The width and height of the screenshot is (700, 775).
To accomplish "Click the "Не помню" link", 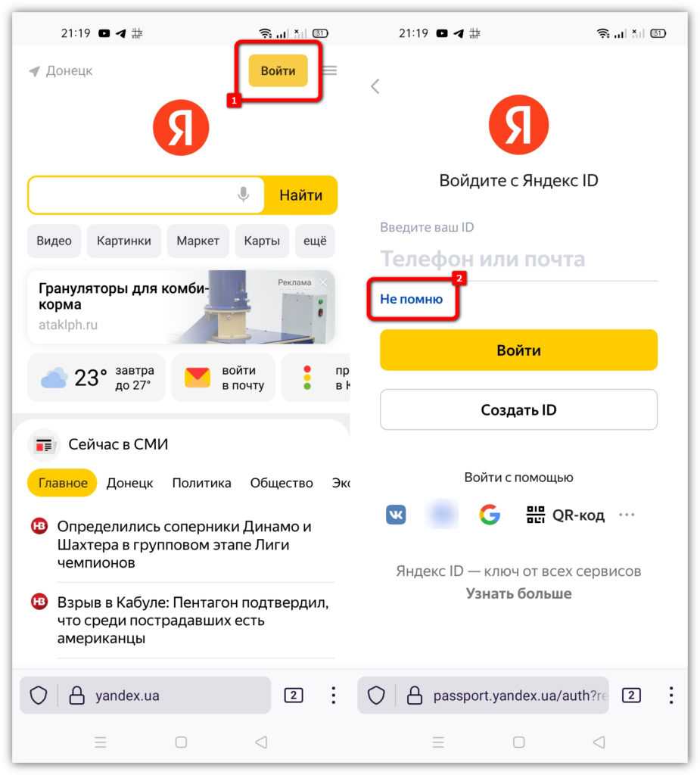I will [x=411, y=299].
